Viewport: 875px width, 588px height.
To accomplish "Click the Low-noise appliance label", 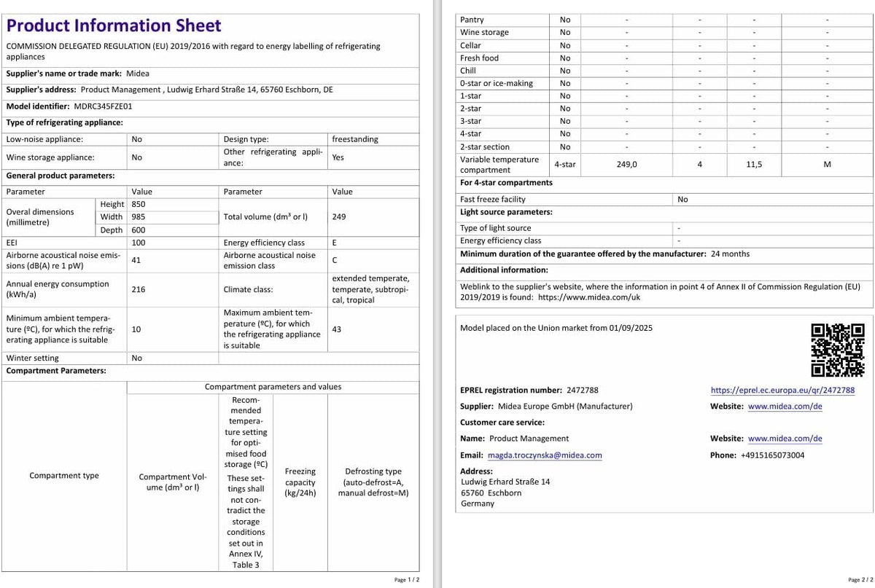I will (44, 139).
